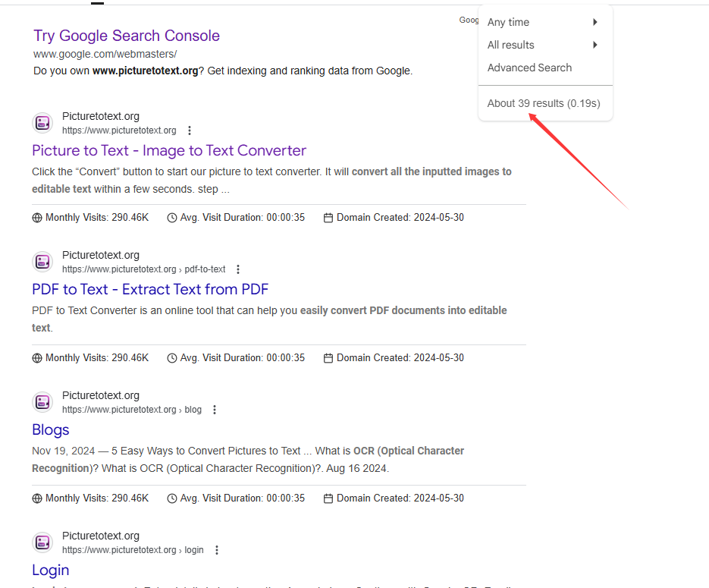The image size is (709, 588).
Task: Click globe icon under Picture to Text result
Action: (x=37, y=218)
